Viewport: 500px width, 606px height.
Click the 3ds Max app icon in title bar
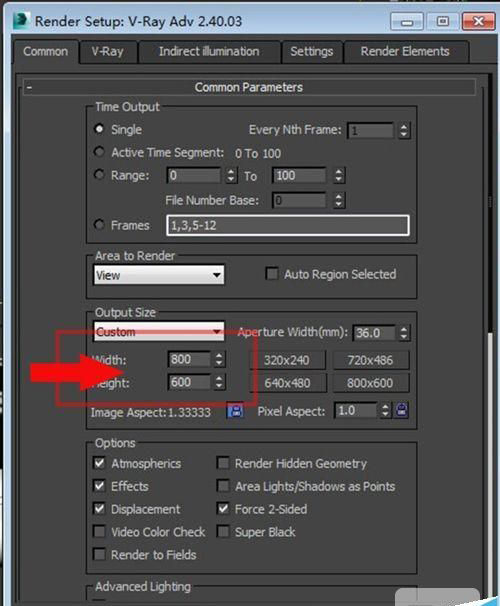click(20, 20)
